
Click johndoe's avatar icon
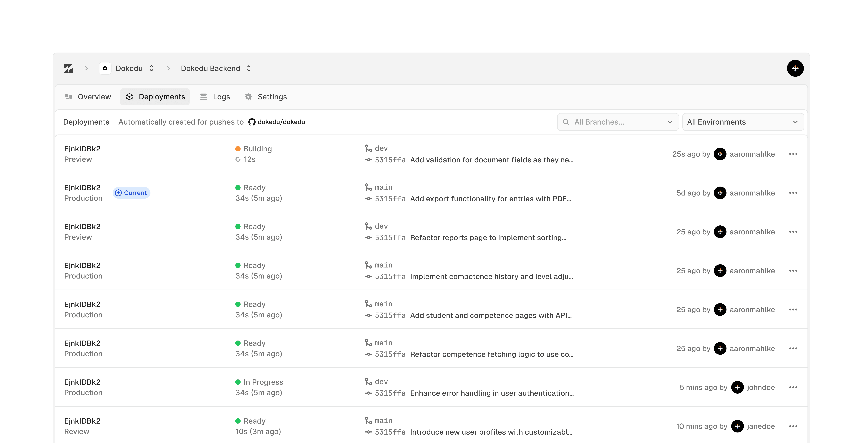pyautogui.click(x=737, y=387)
